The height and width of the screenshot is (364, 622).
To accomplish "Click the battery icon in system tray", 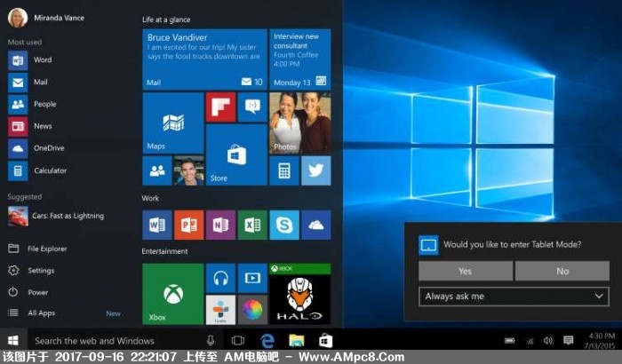I will click(510, 341).
